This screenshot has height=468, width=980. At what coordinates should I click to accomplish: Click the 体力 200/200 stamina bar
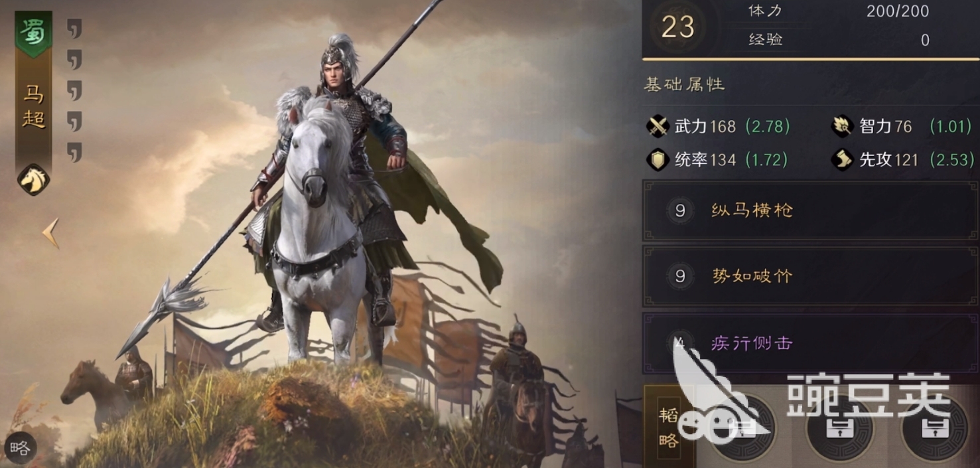839,11
